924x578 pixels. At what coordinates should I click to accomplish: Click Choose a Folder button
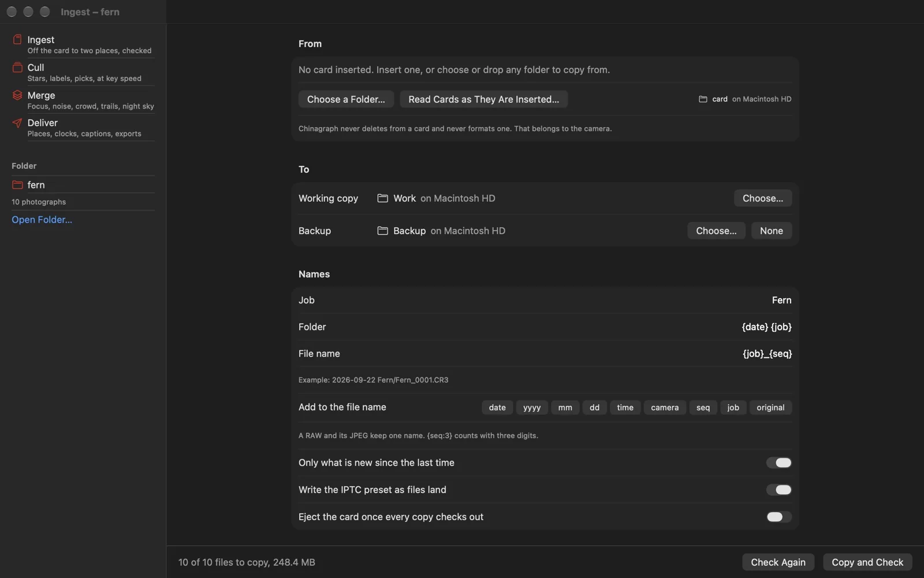pyautogui.click(x=346, y=99)
